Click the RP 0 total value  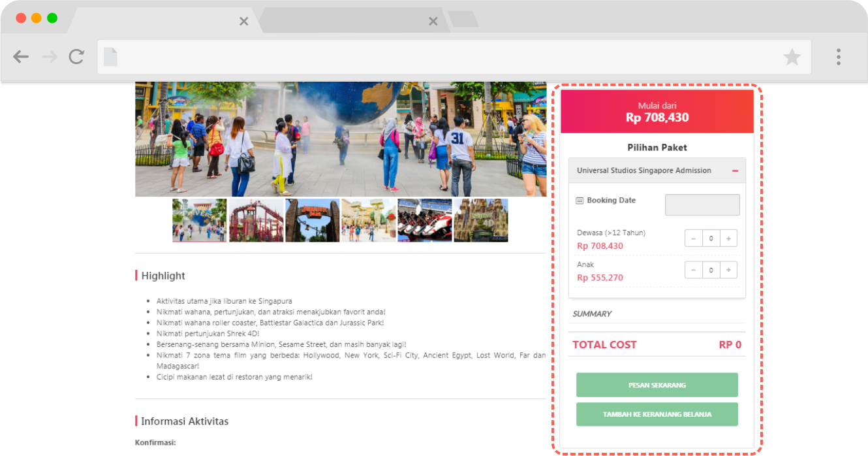[x=730, y=345]
